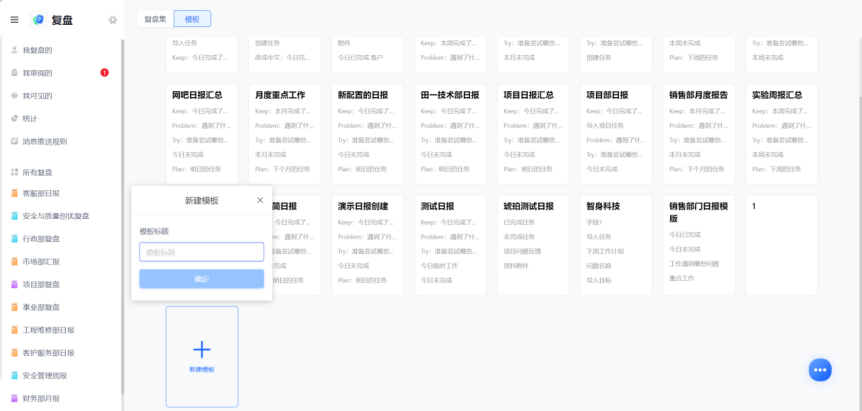
Task: Click the orange icon beside 事业部复盘
Action: (14, 307)
